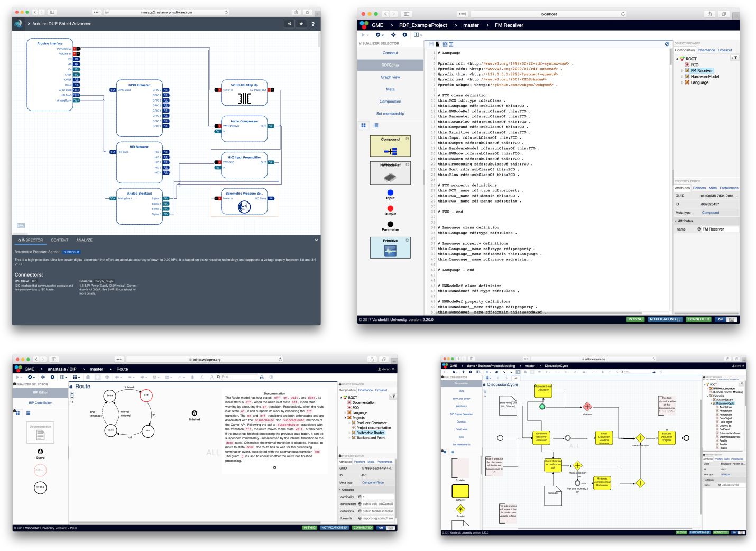Expand the FM Receiver tree node
The image size is (756, 551).
(682, 70)
